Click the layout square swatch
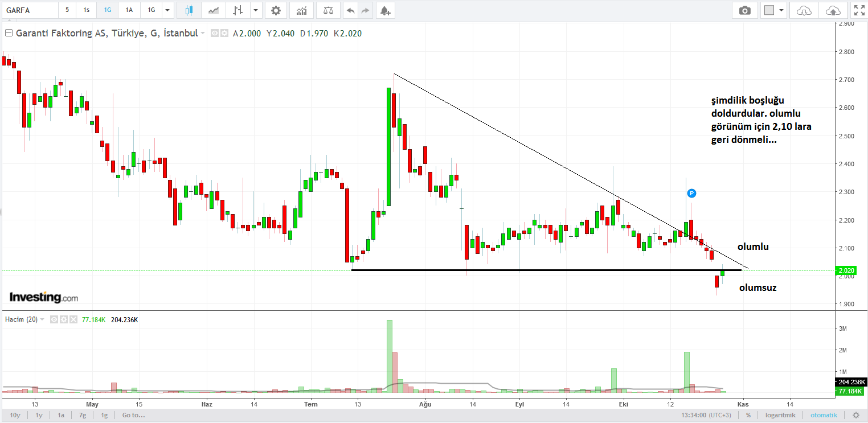 (769, 10)
